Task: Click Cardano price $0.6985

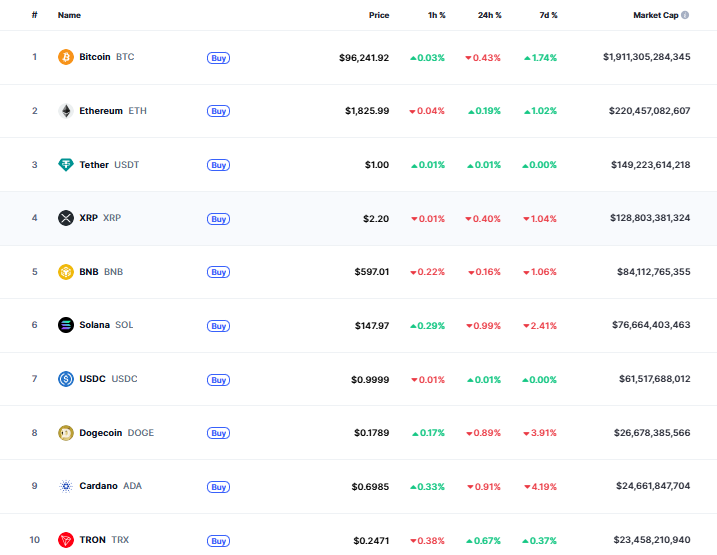Action: (x=370, y=486)
